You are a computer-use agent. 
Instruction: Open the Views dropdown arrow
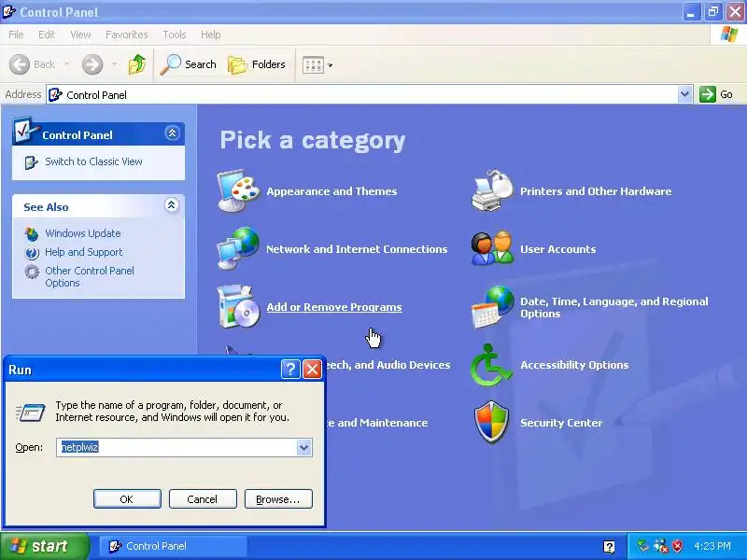tap(331, 65)
